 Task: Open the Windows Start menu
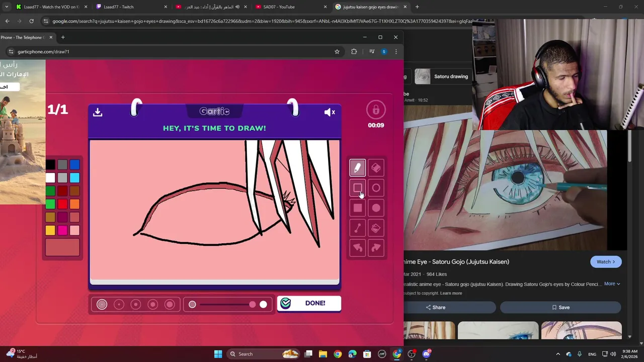coord(218,354)
